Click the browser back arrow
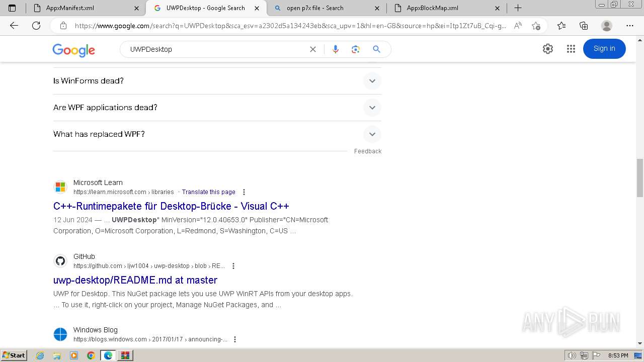644x362 pixels. [x=14, y=26]
